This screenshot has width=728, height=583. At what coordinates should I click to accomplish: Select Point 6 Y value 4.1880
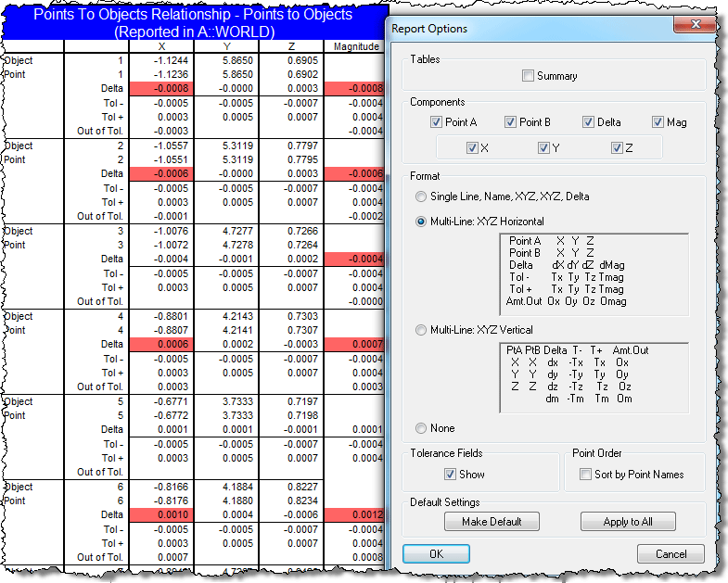coord(237,501)
